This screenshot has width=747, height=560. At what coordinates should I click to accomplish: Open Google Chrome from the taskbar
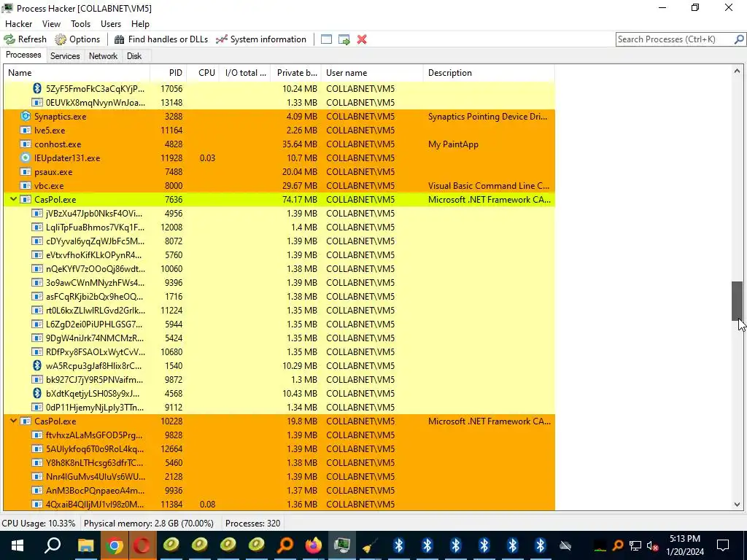click(115, 545)
